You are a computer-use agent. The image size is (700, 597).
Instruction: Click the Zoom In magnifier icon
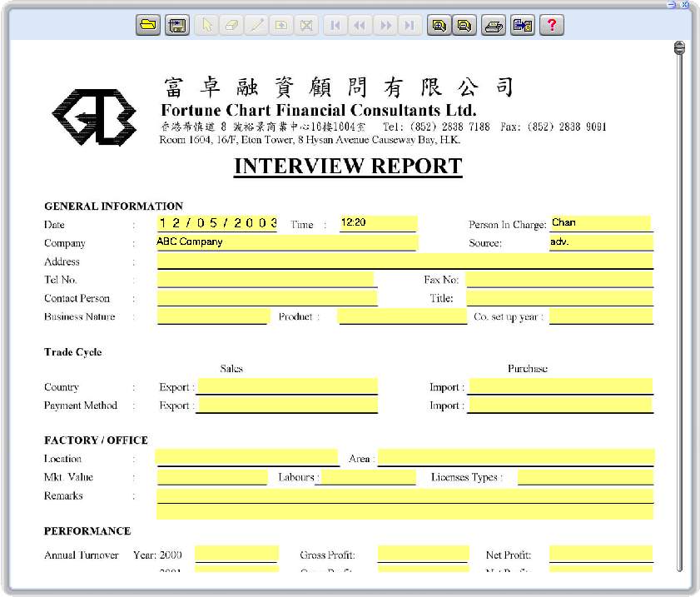coord(438,25)
